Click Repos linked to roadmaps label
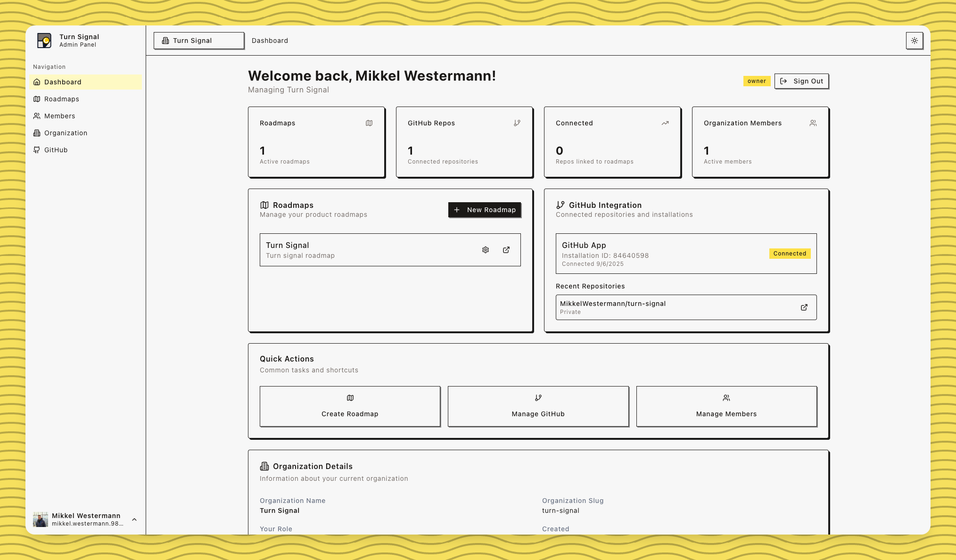 pyautogui.click(x=594, y=162)
